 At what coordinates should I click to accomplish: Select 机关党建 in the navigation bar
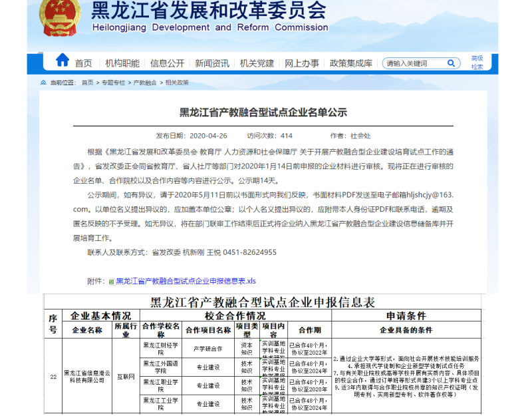tap(257, 63)
